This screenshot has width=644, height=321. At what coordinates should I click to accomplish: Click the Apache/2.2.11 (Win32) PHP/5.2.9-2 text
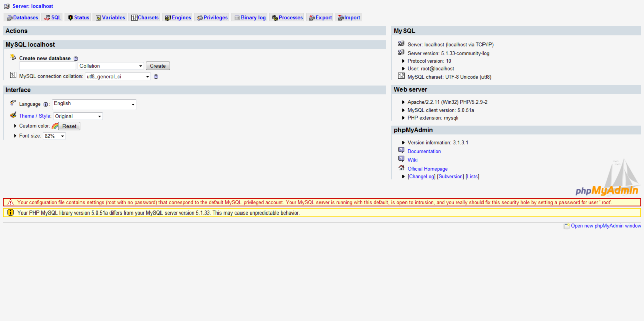(447, 102)
